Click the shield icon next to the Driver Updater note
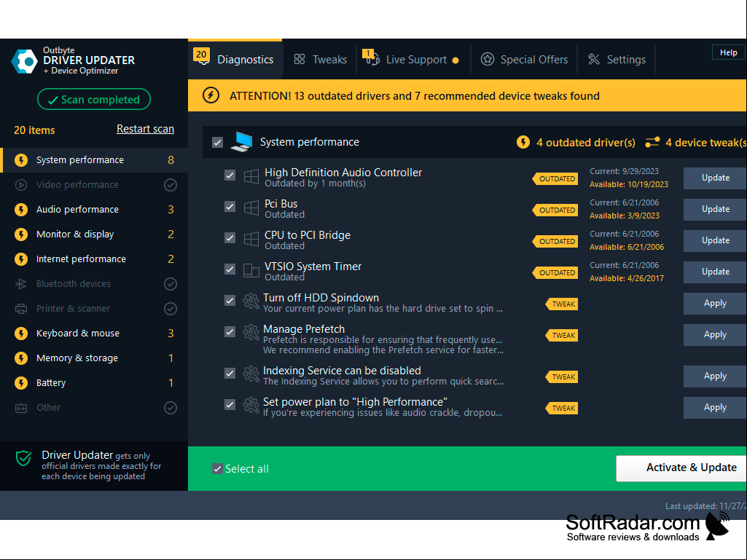Image resolution: width=747 pixels, height=560 pixels. (24, 458)
